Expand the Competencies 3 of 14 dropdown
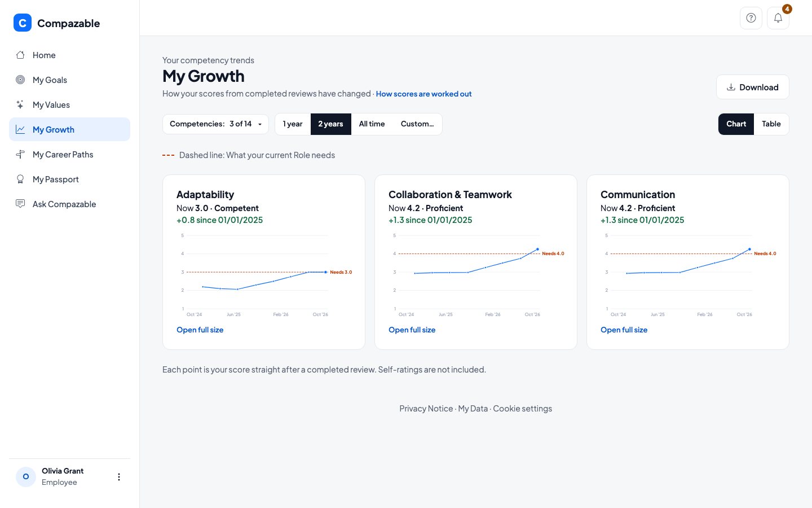The height and width of the screenshot is (508, 812). coord(215,124)
